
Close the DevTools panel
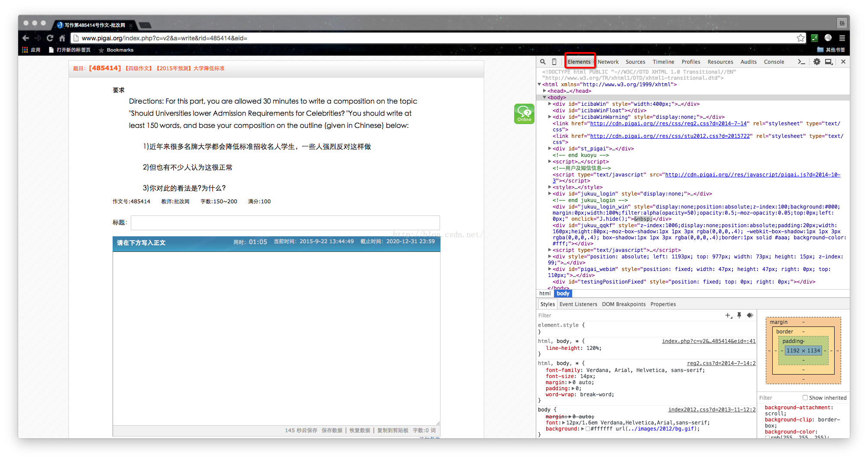tap(843, 62)
